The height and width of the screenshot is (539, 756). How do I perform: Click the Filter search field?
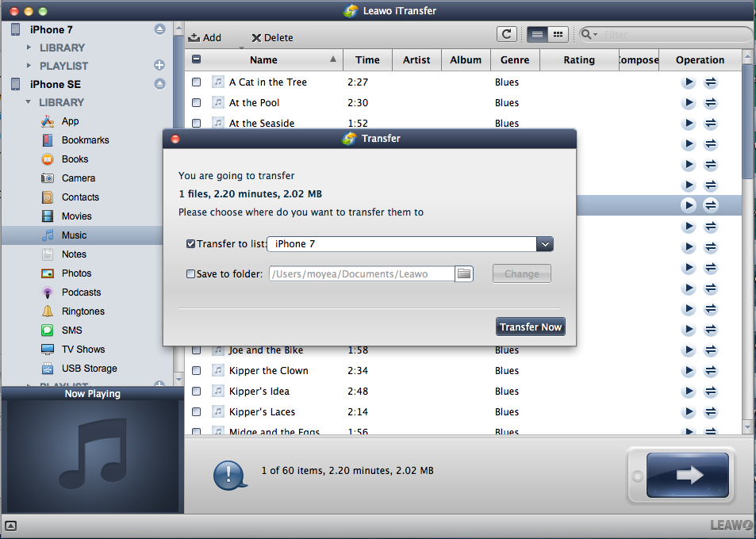(x=674, y=35)
